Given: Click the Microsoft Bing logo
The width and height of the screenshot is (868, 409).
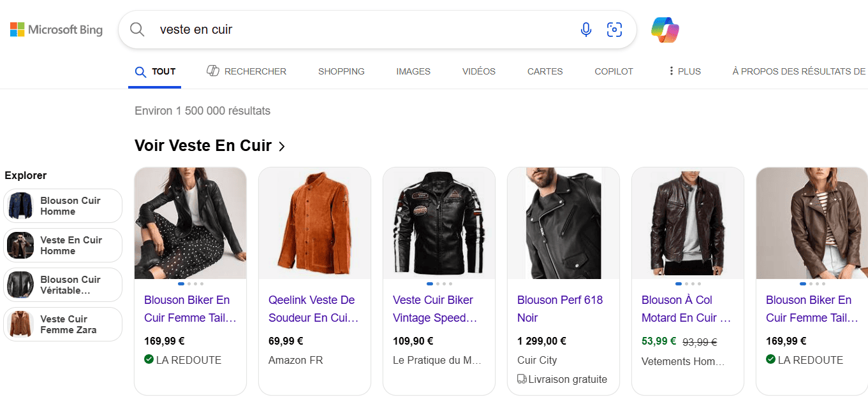Looking at the screenshot, I should click(x=56, y=29).
